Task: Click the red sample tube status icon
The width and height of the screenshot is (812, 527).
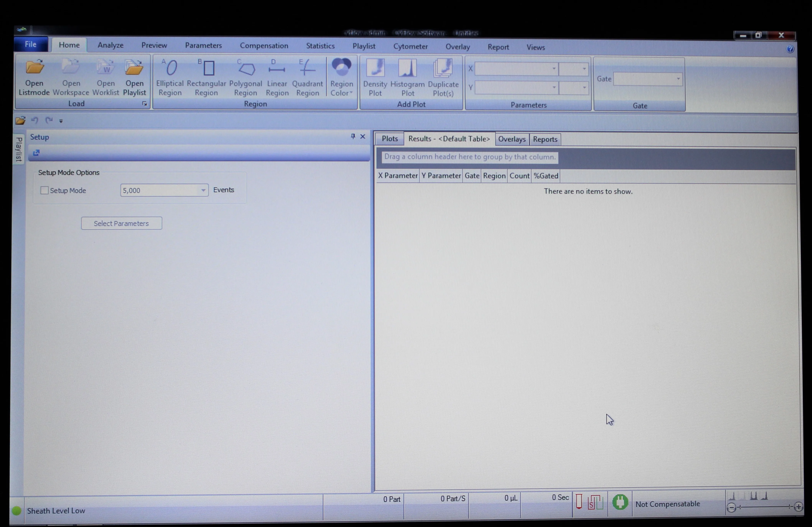Action: click(x=579, y=501)
